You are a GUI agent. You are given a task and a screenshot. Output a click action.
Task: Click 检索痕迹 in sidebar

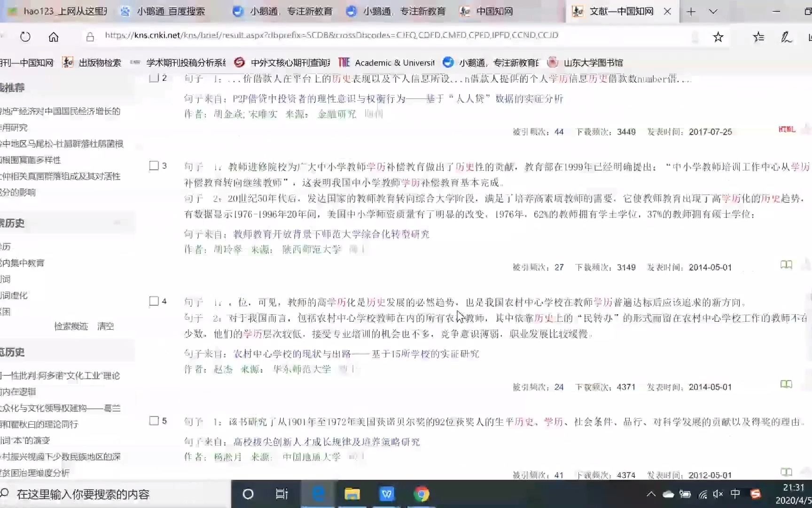click(x=71, y=326)
